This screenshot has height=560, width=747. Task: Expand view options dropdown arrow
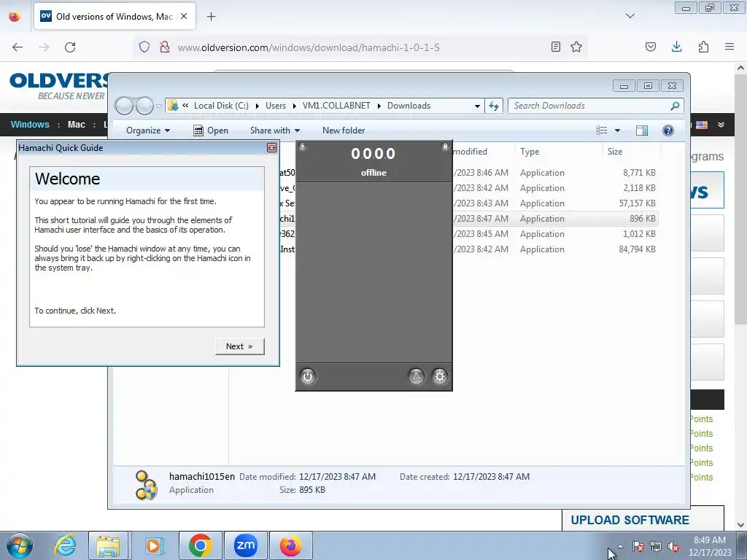click(x=617, y=131)
